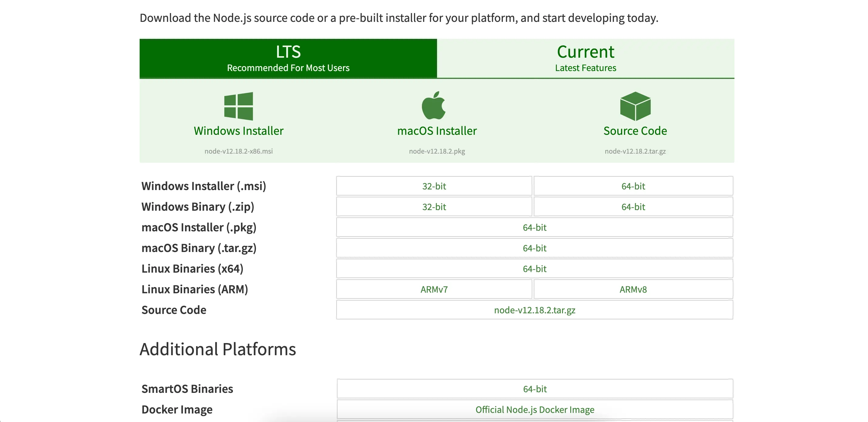Click the Source Code cube icon

635,106
